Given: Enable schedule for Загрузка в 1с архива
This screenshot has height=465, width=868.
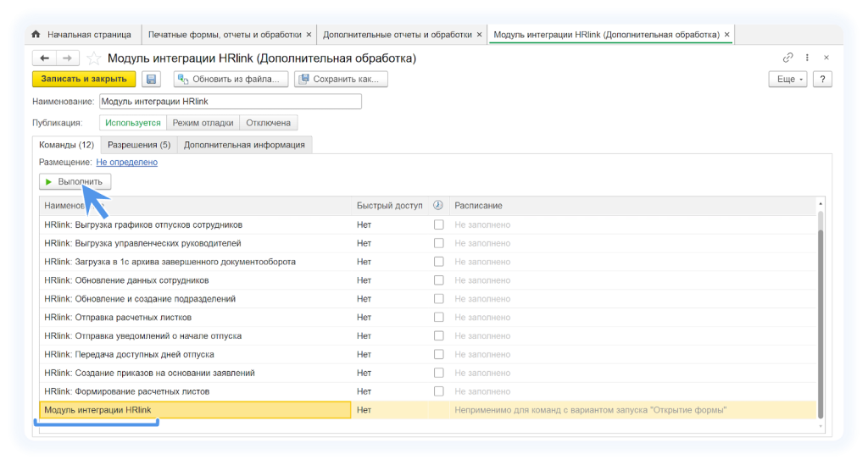Looking at the screenshot, I should 438,262.
